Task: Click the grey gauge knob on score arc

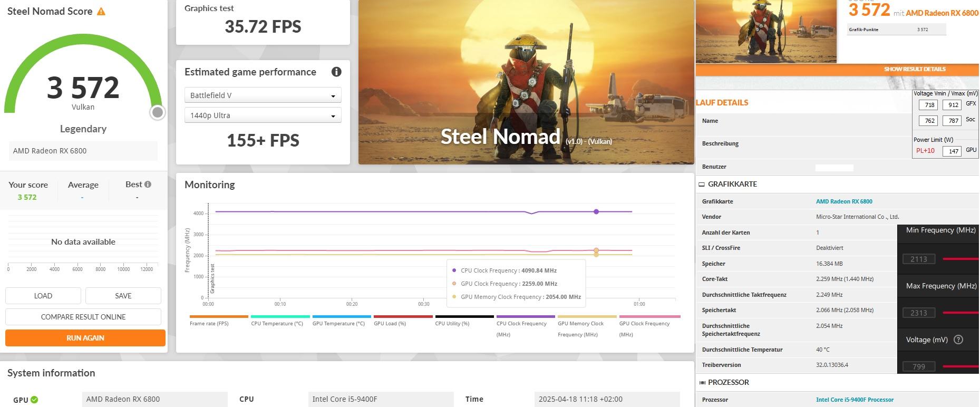Action: click(x=157, y=112)
